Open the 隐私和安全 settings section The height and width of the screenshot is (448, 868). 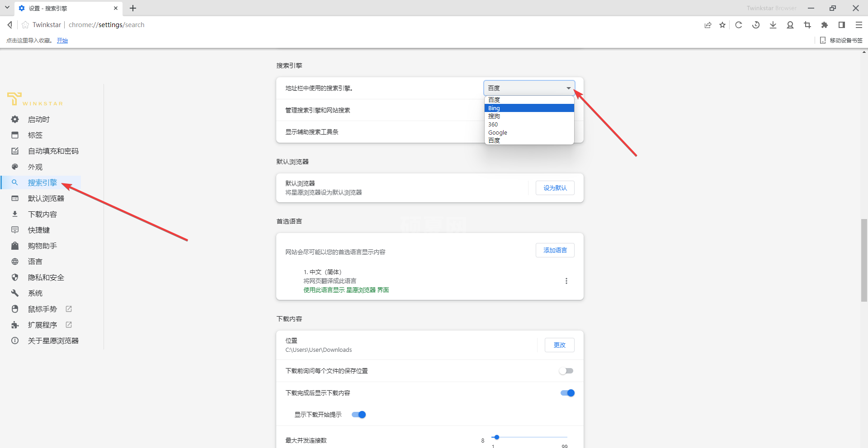(x=46, y=277)
